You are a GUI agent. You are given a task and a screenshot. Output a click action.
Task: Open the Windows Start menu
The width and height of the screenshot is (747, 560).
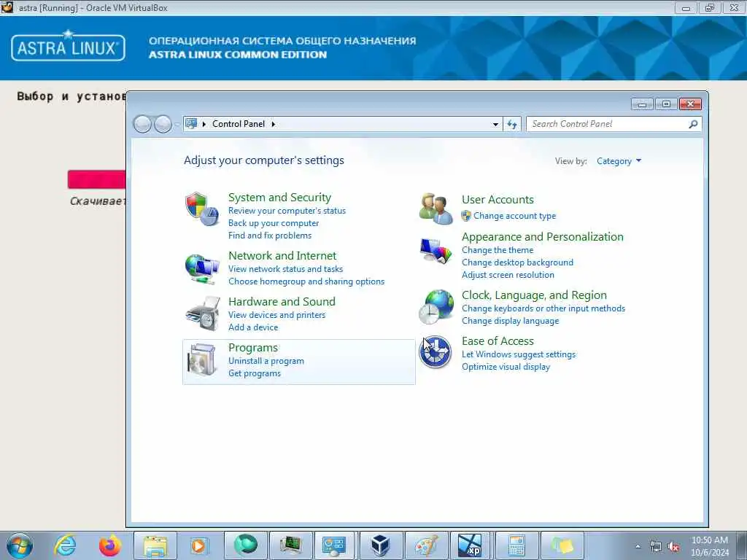point(20,545)
